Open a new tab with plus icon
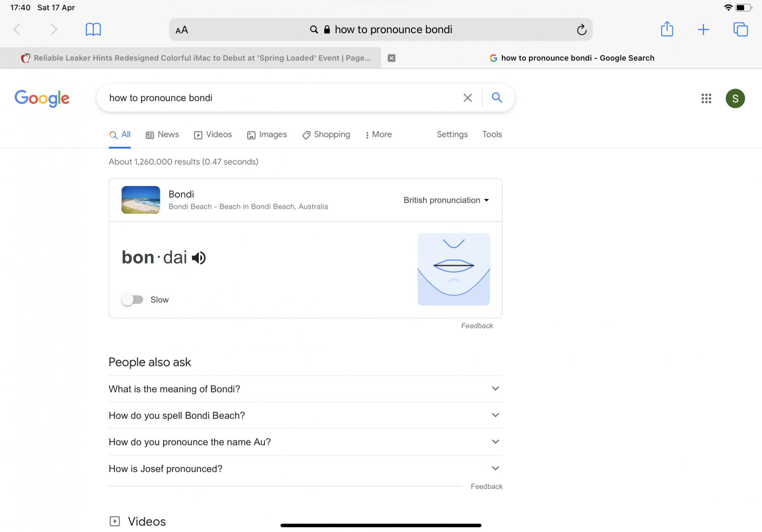Screen dimensions: 762x532 coord(703,29)
